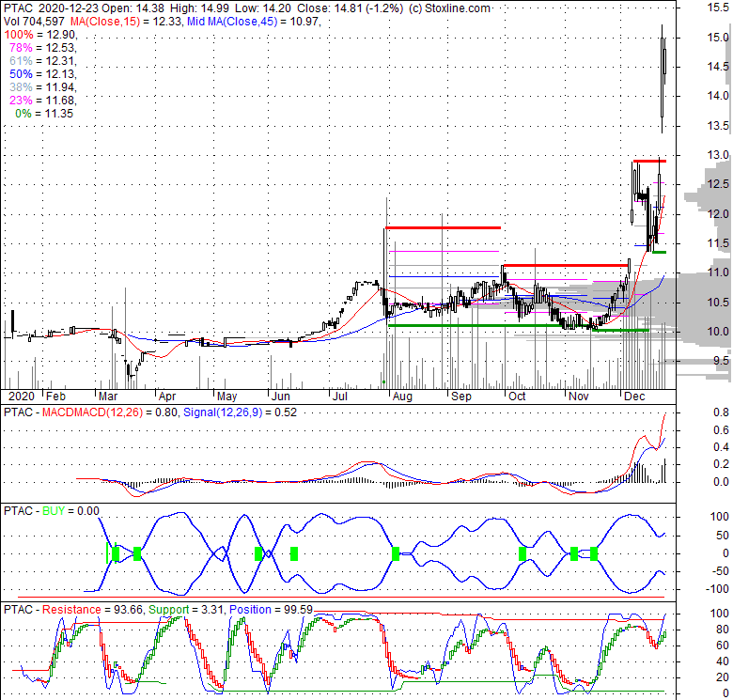The width and height of the screenshot is (733, 700).
Task: Click the green buy marker near June
Action: coord(294,553)
